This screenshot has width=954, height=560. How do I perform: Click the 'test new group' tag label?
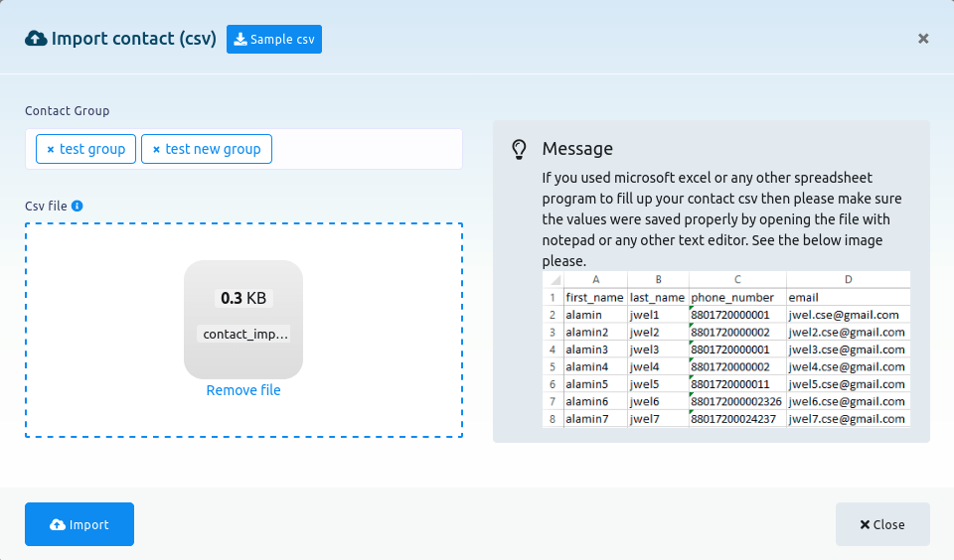tap(213, 149)
